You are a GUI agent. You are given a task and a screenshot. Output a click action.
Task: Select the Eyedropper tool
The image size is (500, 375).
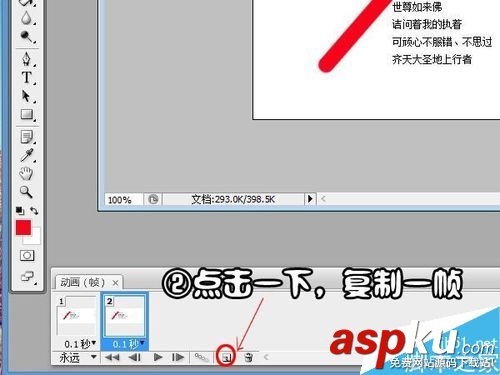tap(26, 155)
